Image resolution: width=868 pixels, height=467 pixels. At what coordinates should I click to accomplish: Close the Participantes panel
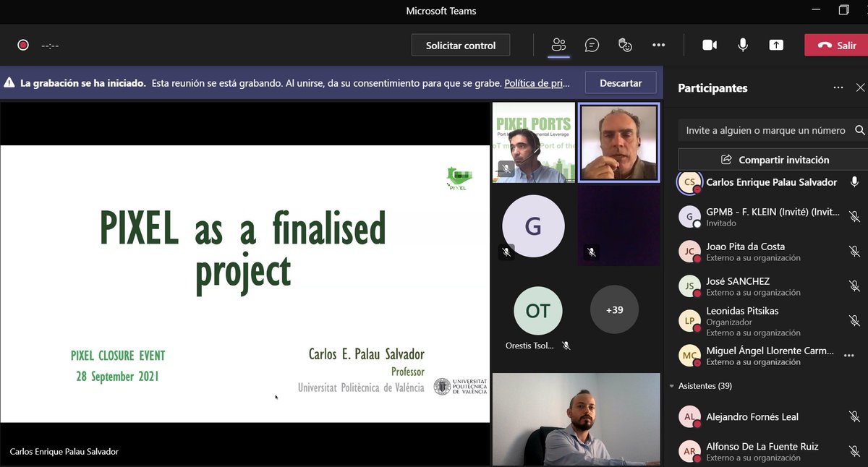click(860, 87)
